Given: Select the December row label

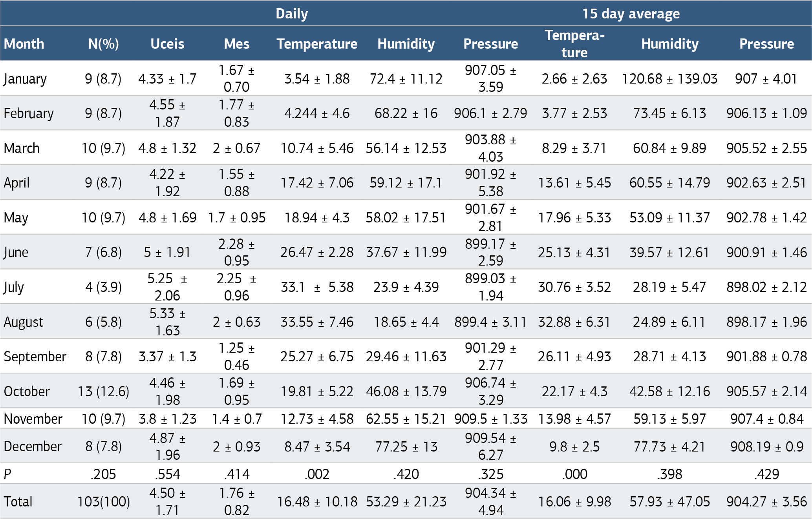Looking at the screenshot, I should pos(33,446).
